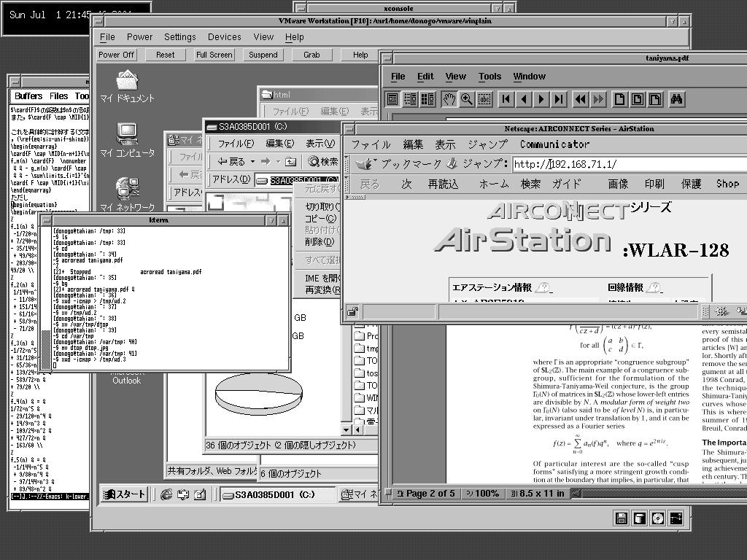This screenshot has width=747, height=560.
Task: Click the Windows Start button
Action: tap(125, 494)
